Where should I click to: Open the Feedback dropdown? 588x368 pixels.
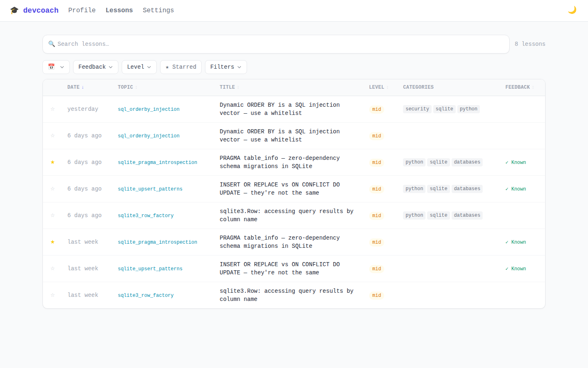click(96, 67)
